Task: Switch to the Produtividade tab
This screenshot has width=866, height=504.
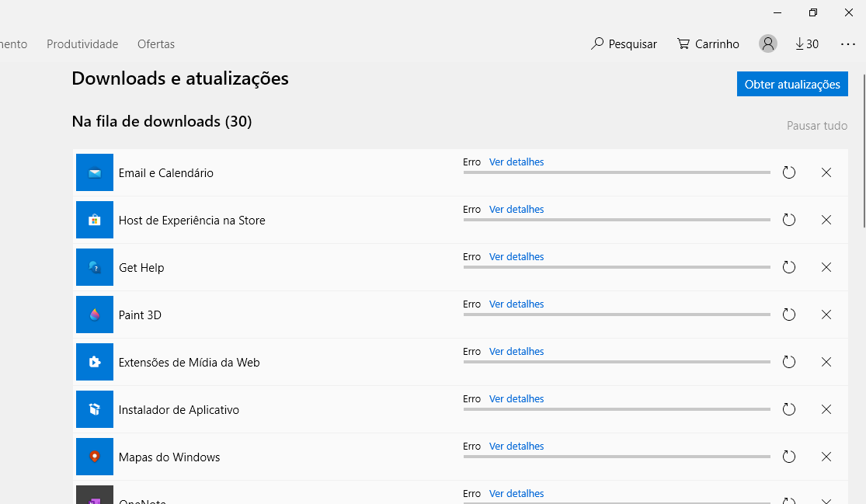Action: 82,44
